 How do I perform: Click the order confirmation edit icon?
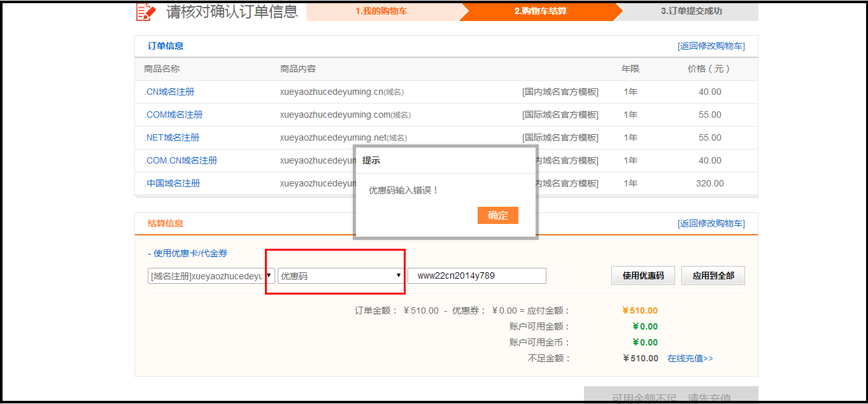(146, 12)
